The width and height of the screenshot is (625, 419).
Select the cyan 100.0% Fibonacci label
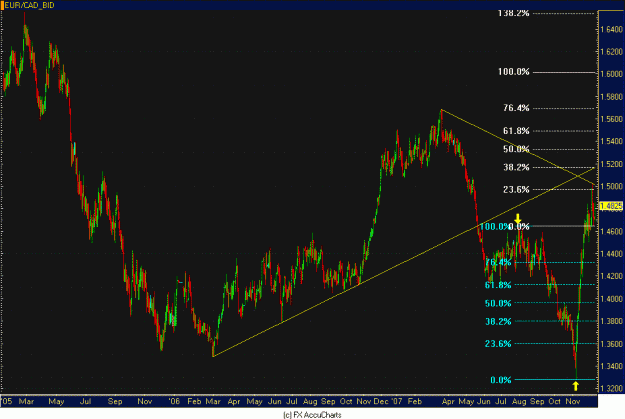(494, 227)
